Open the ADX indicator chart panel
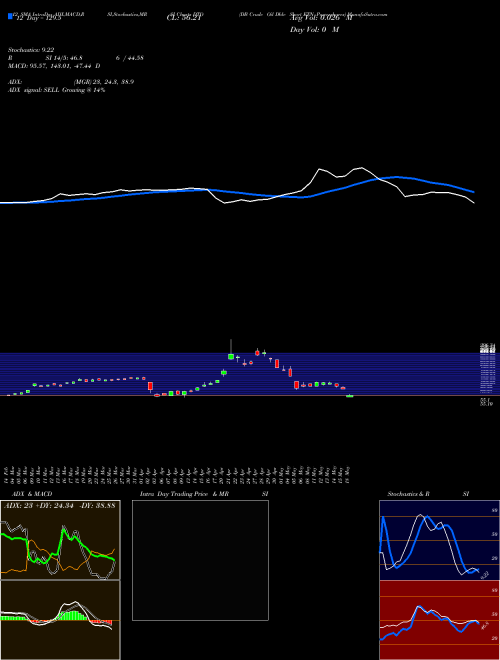Screen dimensions: 500x660 (60, 540)
